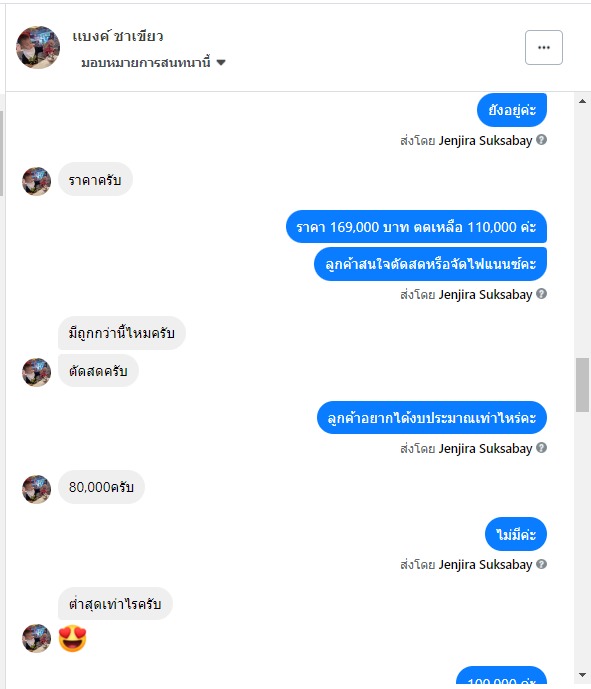Viewport: 591px width, 689px height.
Task: Select the price message with 169,000 บาท
Action: 416,227
